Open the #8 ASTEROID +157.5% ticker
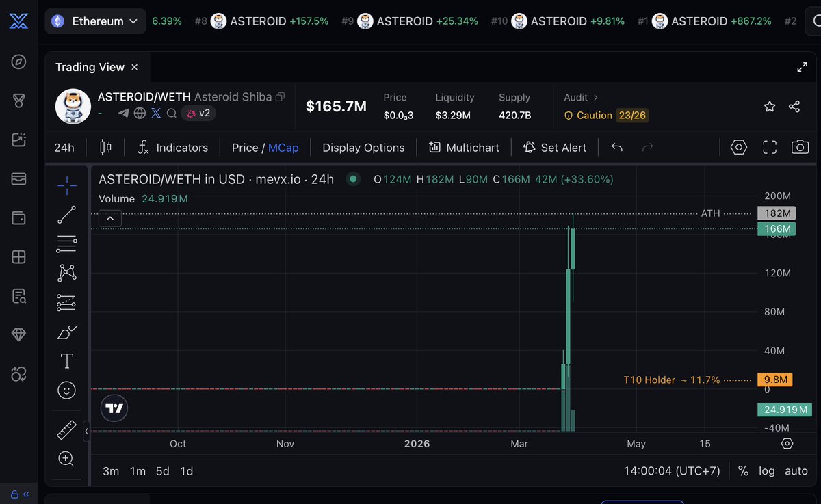This screenshot has width=821, height=504. (x=262, y=21)
